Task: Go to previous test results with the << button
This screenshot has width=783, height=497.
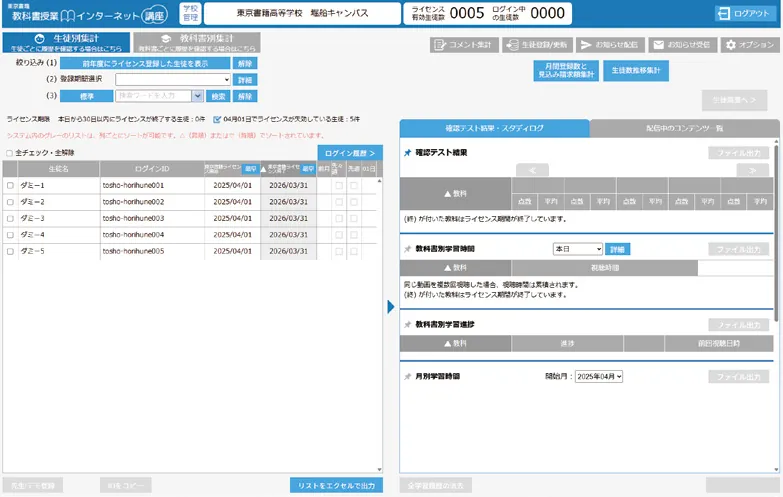Action: 532,170
